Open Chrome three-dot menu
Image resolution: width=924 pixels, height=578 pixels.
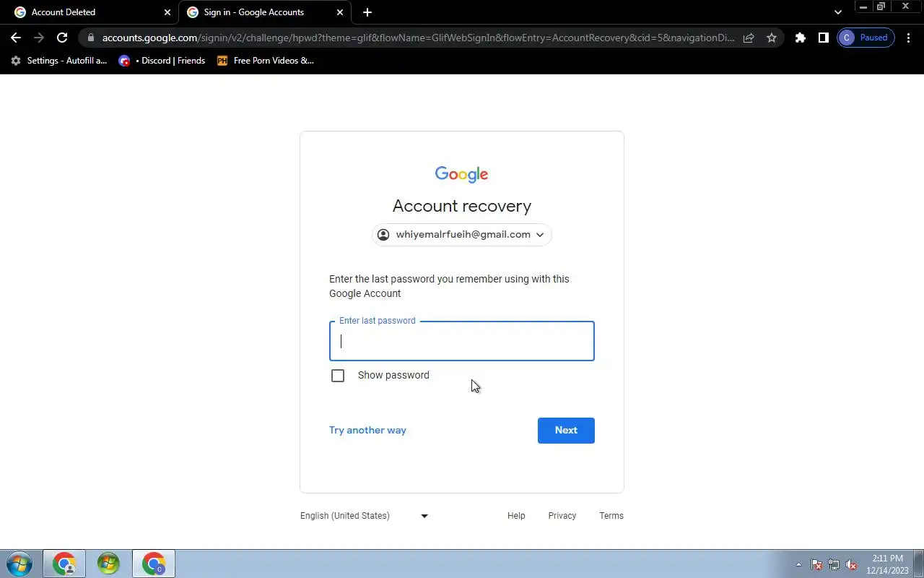tap(909, 38)
